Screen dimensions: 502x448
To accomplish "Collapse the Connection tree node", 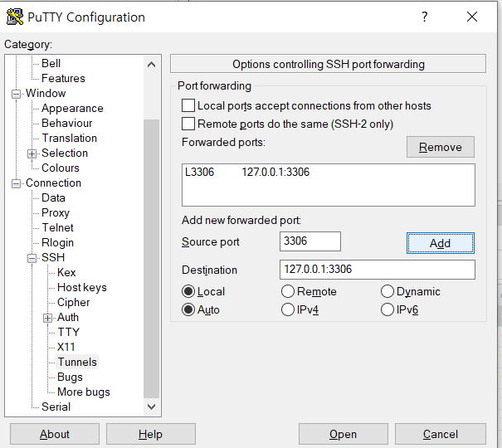I will (x=16, y=183).
